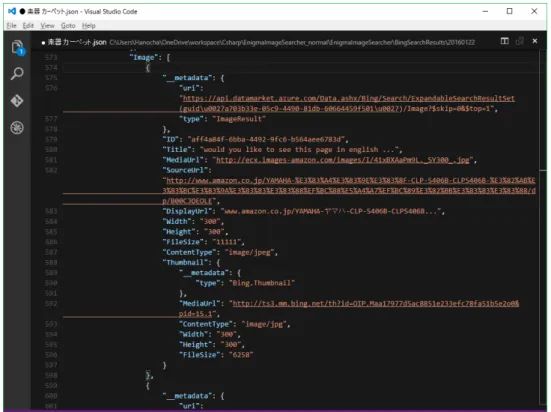This screenshot has height=412, width=551.
Task: Click the "DisplayUrl" key
Action: click(x=189, y=211)
